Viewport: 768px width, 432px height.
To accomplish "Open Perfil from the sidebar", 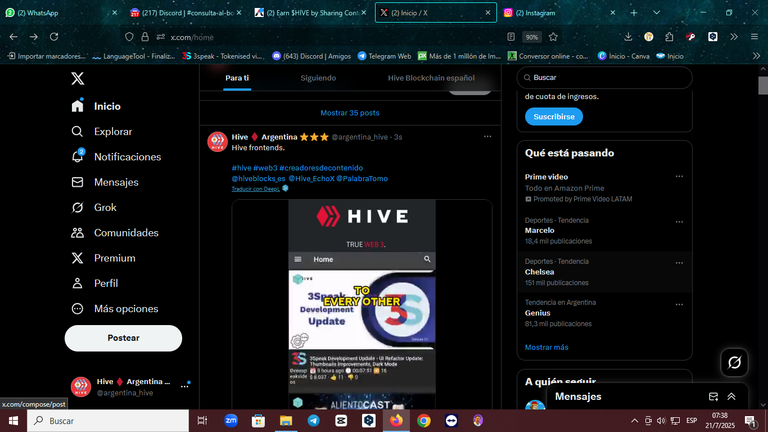I will (x=95, y=283).
